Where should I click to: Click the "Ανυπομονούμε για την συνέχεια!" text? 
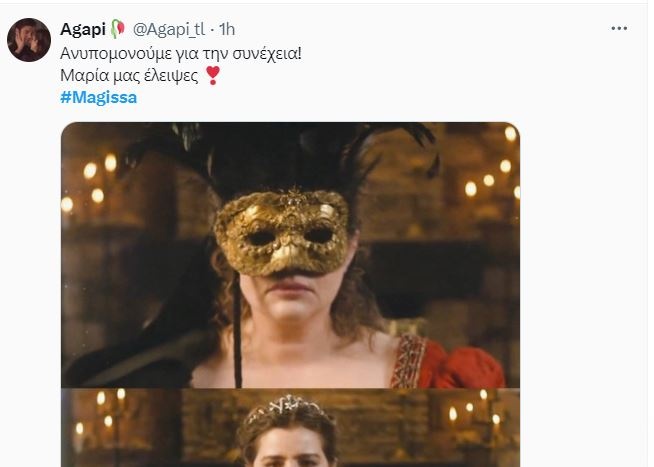[181, 53]
